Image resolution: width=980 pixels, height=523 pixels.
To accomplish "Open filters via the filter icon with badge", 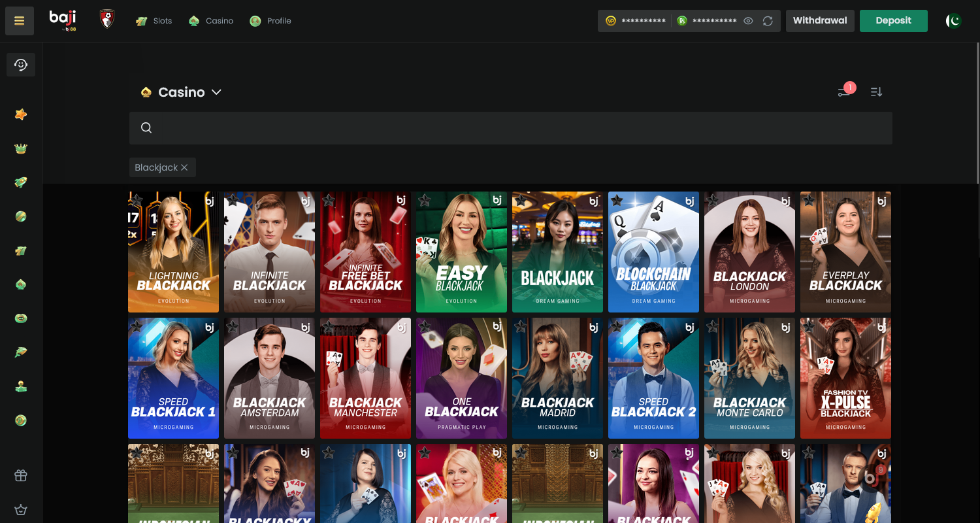I will click(844, 92).
